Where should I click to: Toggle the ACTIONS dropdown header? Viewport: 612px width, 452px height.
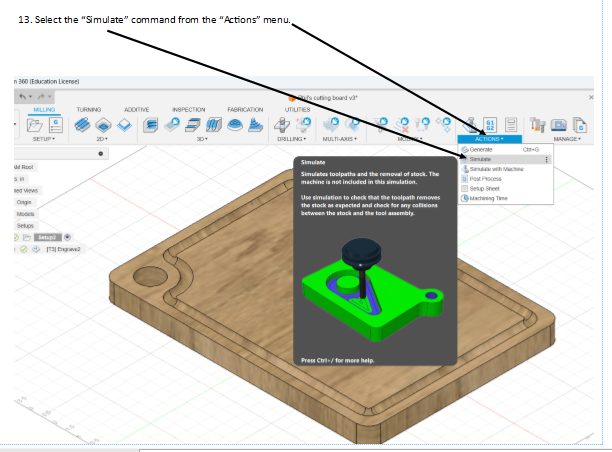[x=489, y=139]
